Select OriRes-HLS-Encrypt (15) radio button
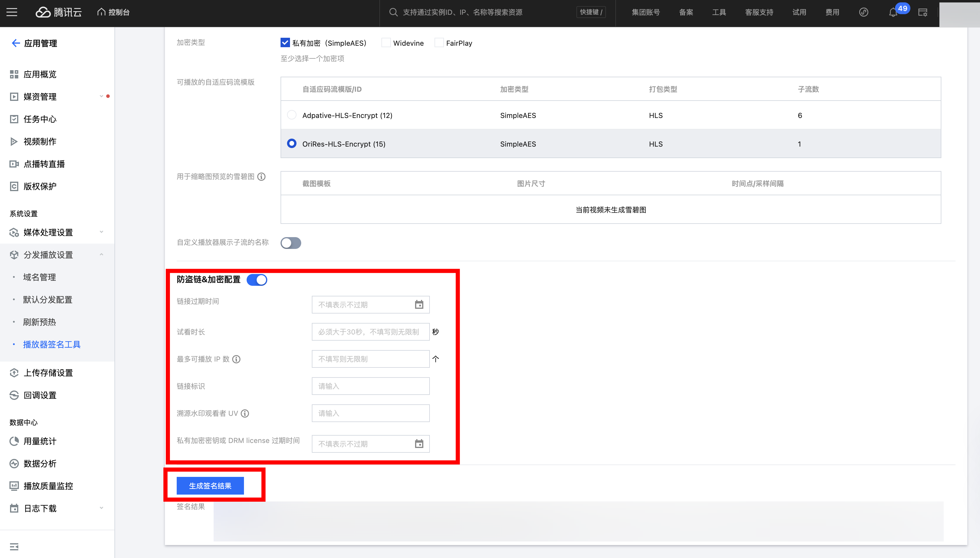 point(292,143)
